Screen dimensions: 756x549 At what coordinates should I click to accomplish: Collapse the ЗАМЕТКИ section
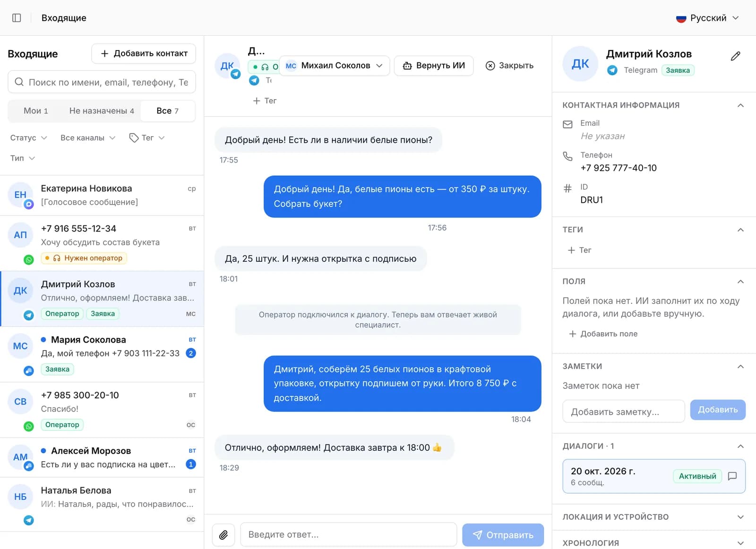(x=740, y=367)
